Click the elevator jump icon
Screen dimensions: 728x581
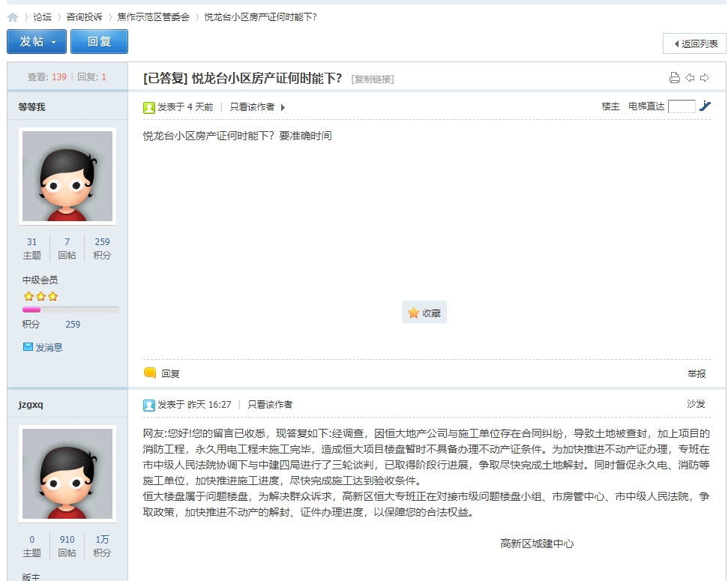pyautogui.click(x=705, y=106)
